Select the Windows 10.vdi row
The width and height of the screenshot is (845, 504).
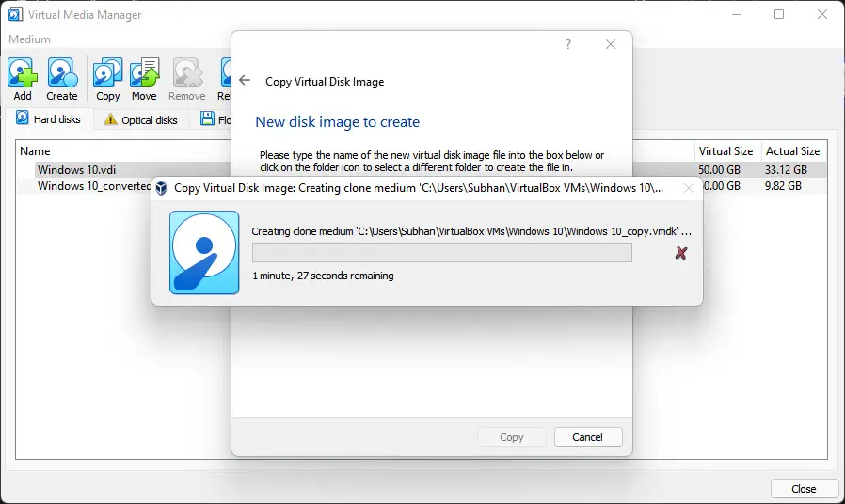(x=421, y=170)
